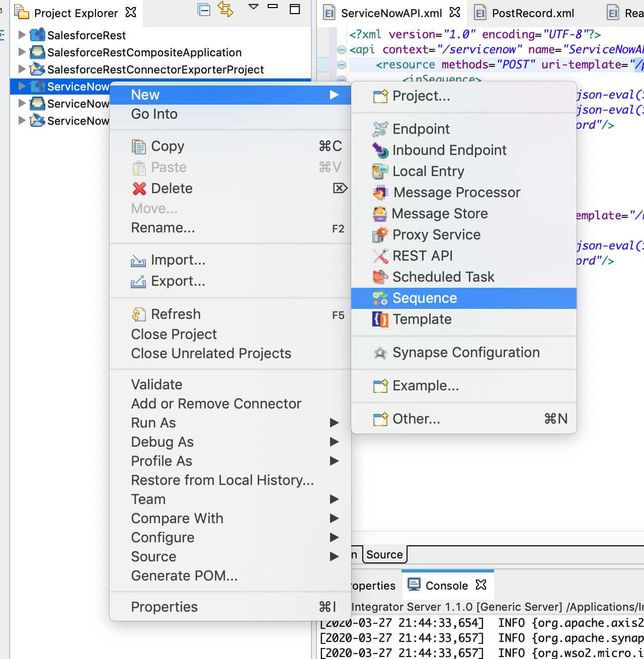Open Properties from context menu
The image size is (644, 659).
230,607
